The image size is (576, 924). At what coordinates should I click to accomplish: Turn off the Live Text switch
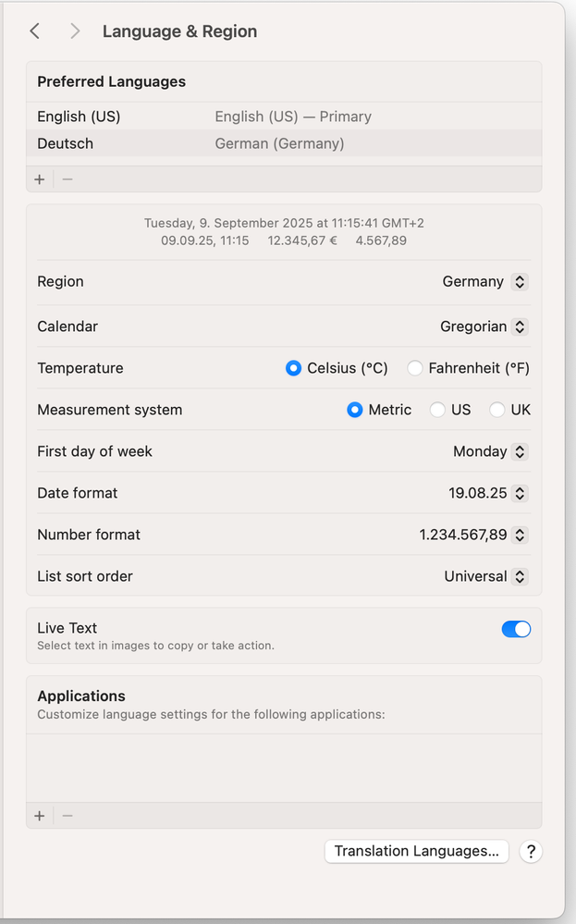click(516, 629)
